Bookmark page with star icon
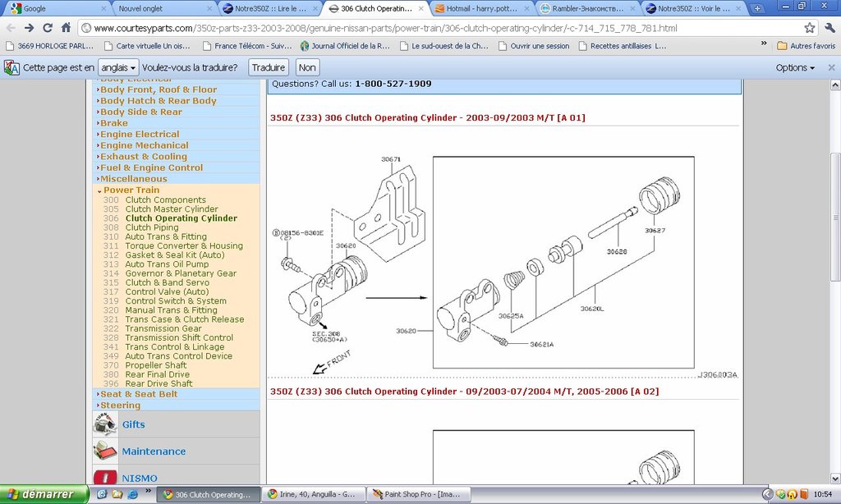 [809, 28]
